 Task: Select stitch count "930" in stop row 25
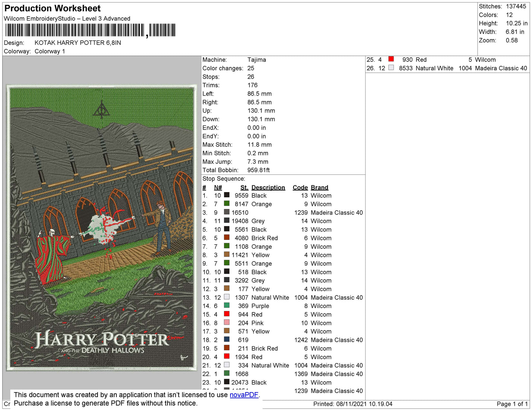point(408,60)
